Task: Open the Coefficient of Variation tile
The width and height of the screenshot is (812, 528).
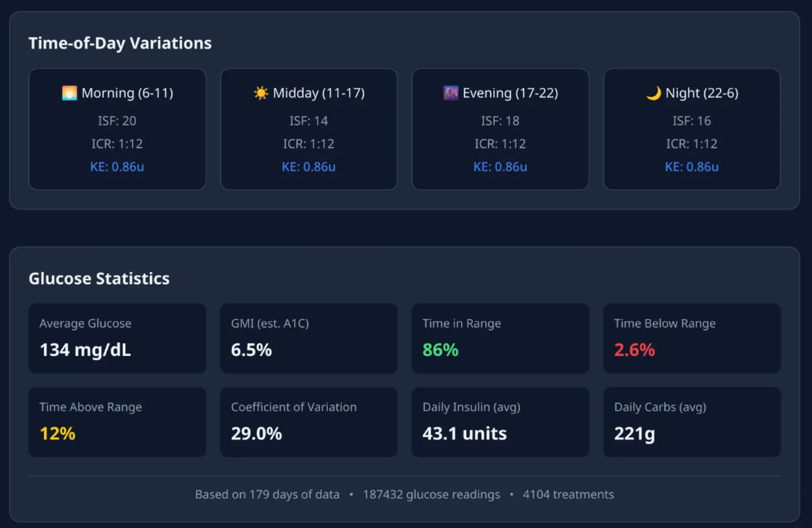Action: pyautogui.click(x=309, y=422)
